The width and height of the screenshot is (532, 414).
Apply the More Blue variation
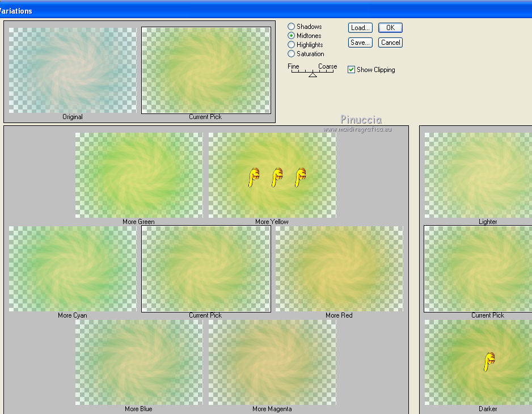coord(139,362)
